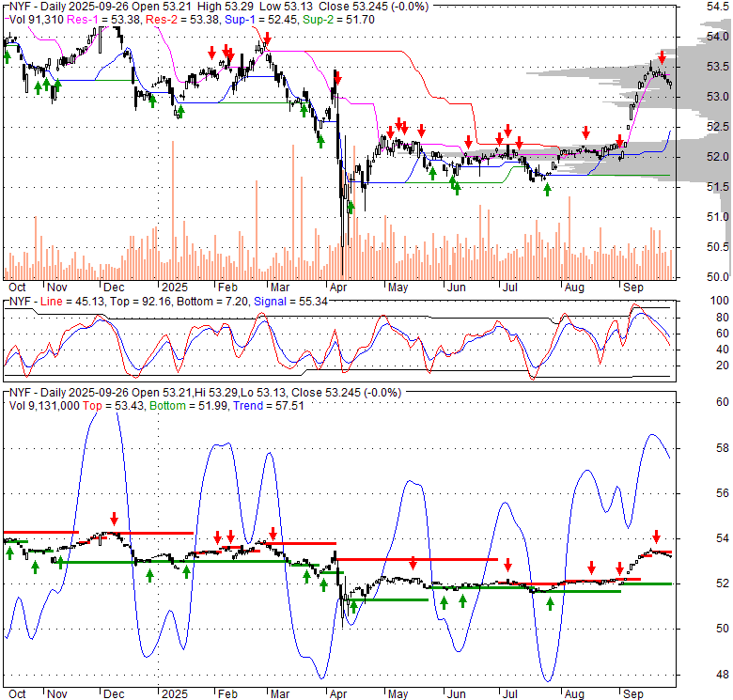Click the 'Res-2 = 53.38' legend label
This screenshot has height=700, width=733.
(183, 20)
